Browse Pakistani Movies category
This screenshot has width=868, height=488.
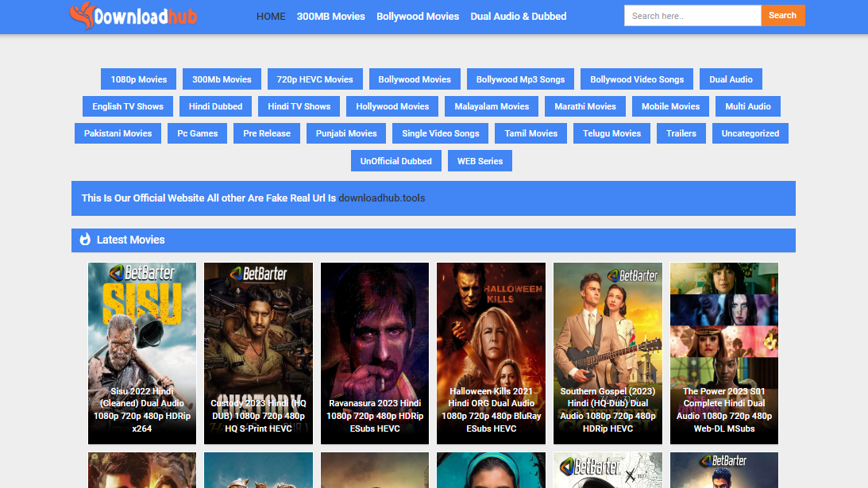(x=118, y=133)
